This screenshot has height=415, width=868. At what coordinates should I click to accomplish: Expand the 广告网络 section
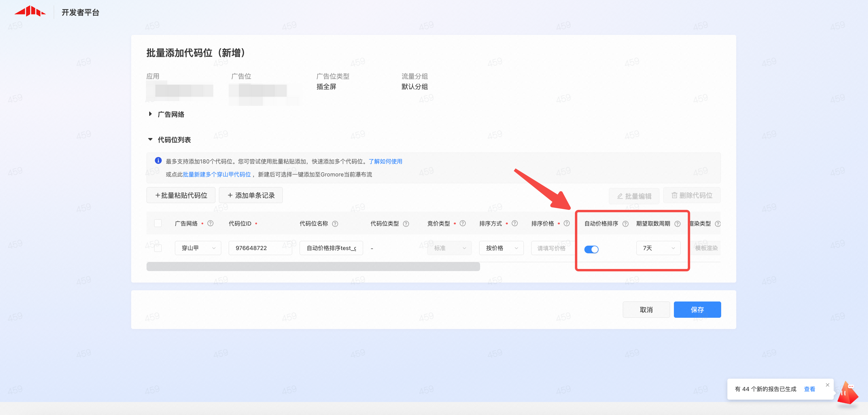pos(150,114)
